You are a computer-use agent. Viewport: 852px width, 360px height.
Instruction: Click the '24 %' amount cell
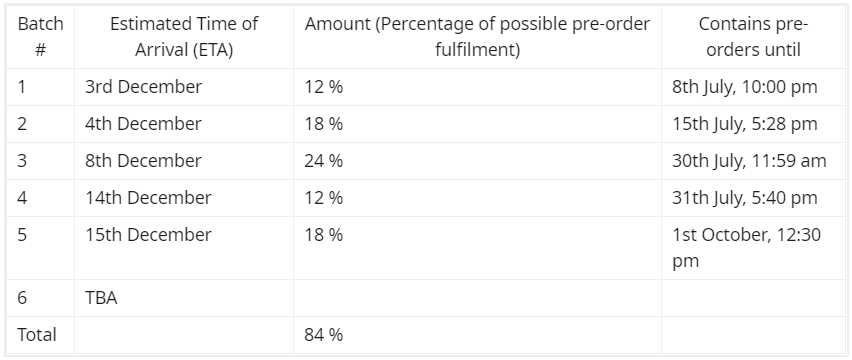[477, 161]
